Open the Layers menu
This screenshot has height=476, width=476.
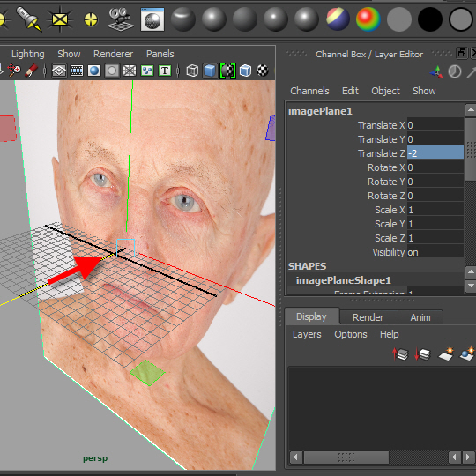pyautogui.click(x=307, y=334)
